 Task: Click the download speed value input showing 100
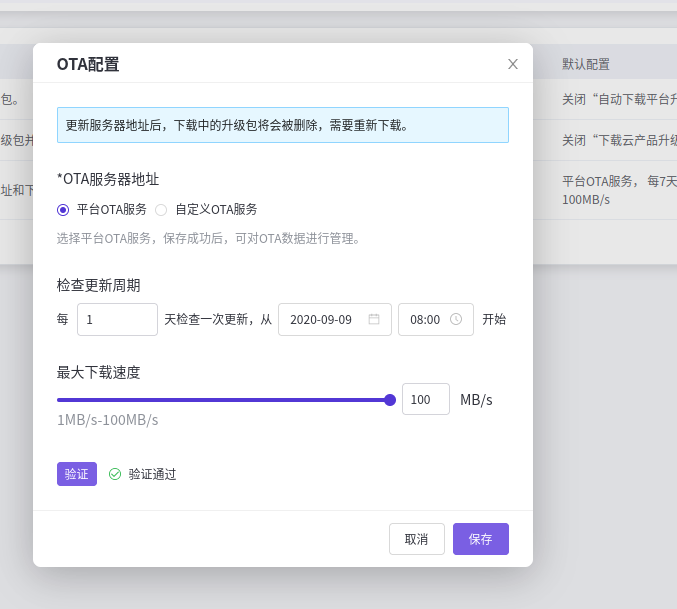pyautogui.click(x=425, y=400)
